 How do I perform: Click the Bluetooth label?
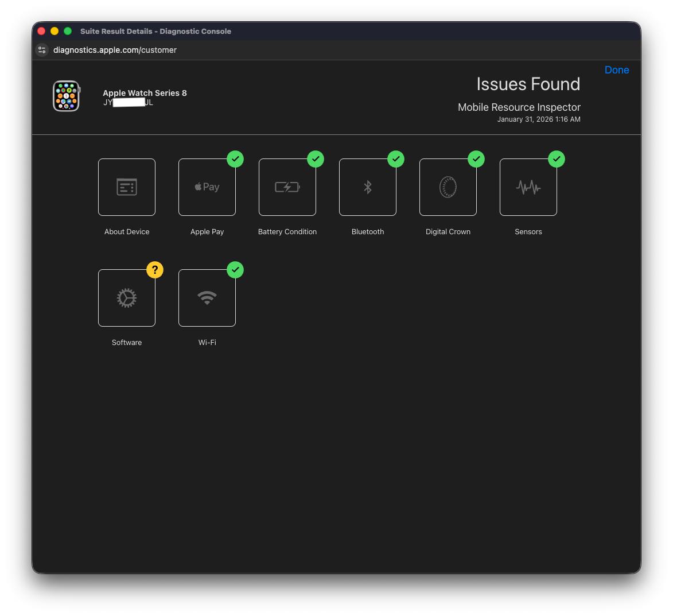367,231
